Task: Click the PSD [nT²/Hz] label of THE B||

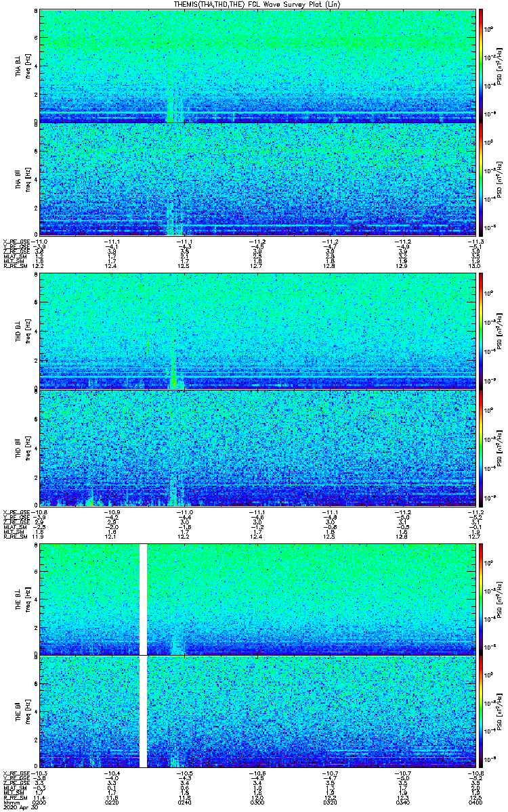Action: tap(499, 710)
